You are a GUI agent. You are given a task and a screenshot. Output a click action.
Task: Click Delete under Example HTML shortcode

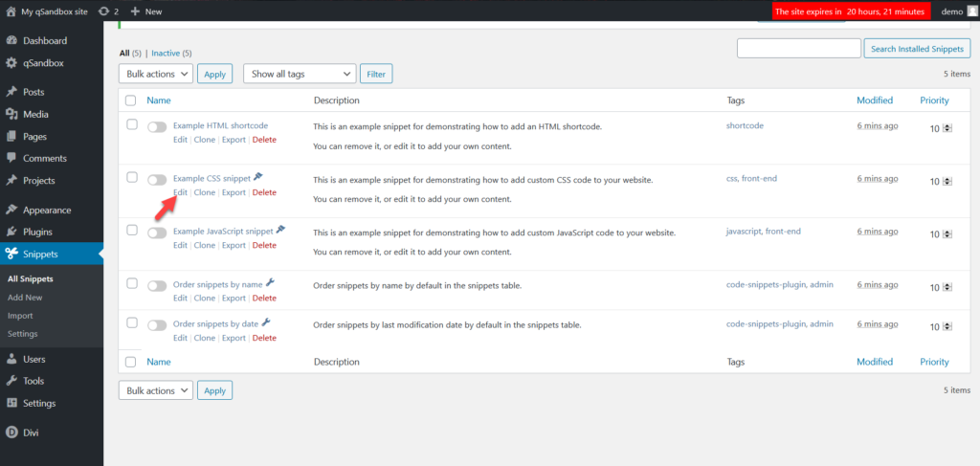coord(264,140)
